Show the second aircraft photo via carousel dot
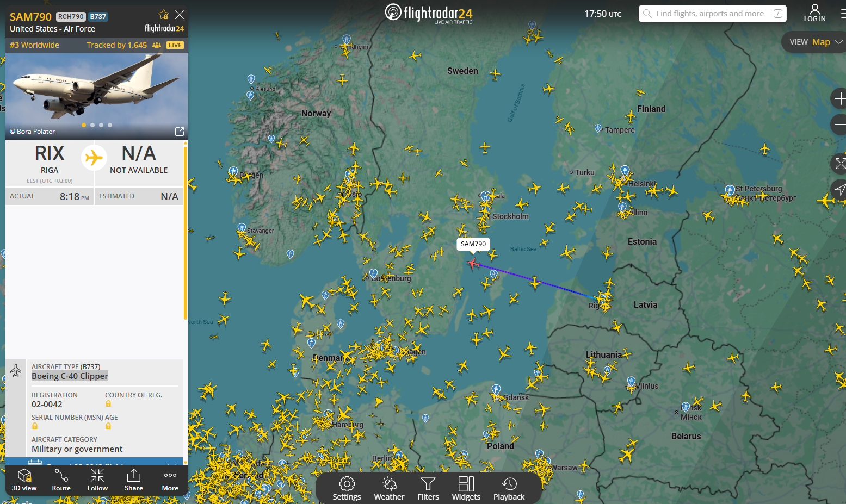This screenshot has height=504, width=846. point(92,125)
